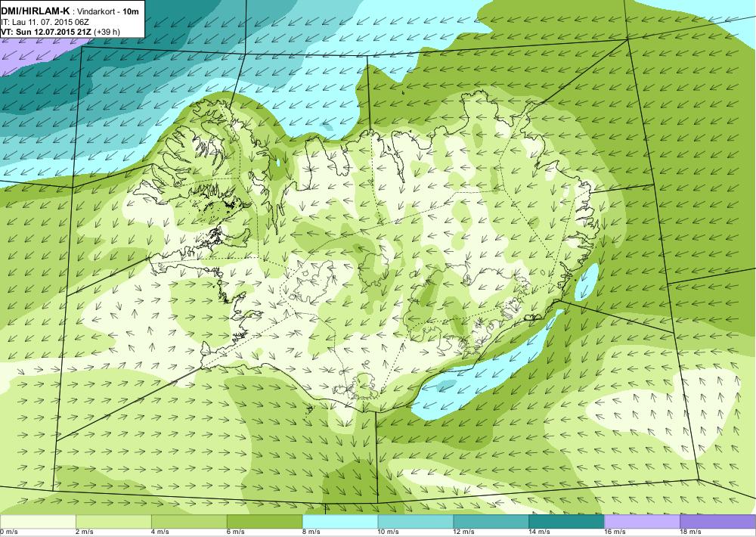
Task: Click the DMI/HIRLAM-K title text
Action: click(x=36, y=11)
